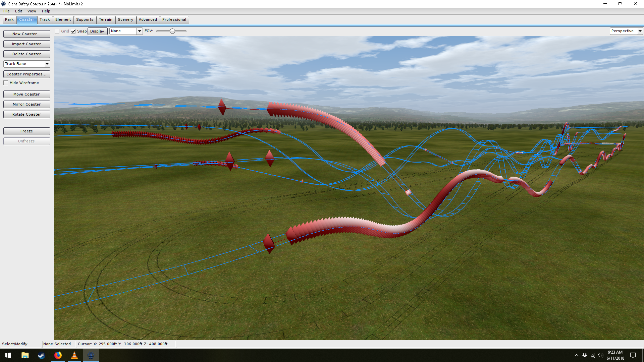Open the Edit menu
This screenshot has width=644, height=362.
[x=18, y=11]
